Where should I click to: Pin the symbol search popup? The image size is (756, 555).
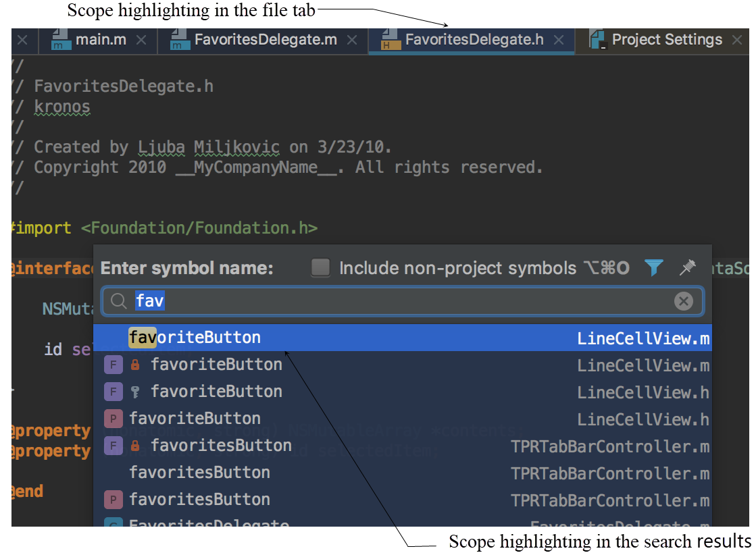(687, 268)
